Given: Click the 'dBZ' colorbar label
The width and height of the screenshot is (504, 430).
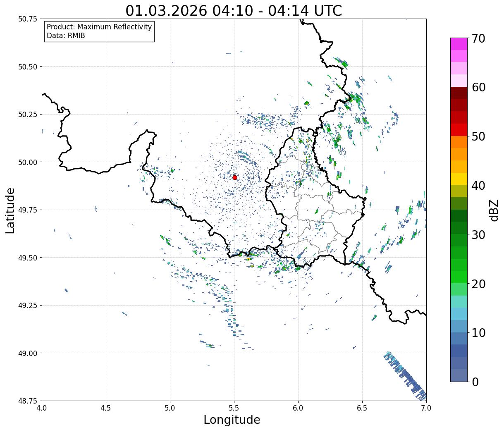Looking at the screenshot, I should [494, 210].
